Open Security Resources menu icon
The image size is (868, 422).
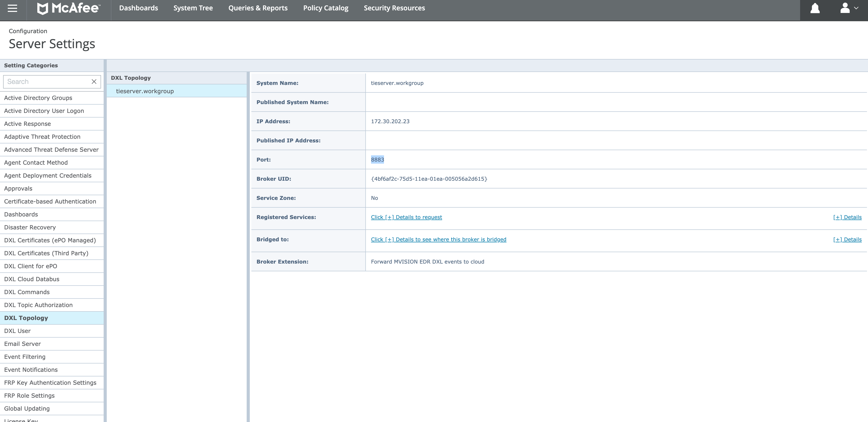click(x=394, y=8)
